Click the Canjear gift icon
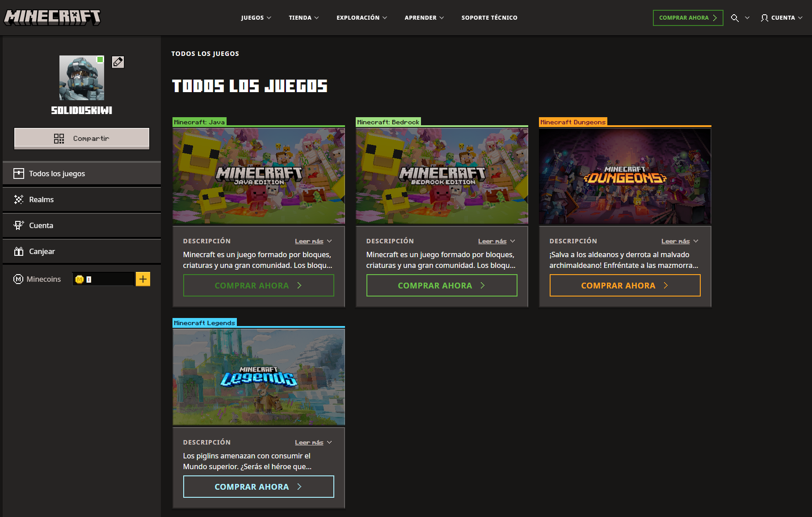Screen dimensions: 812x517 tap(19, 251)
